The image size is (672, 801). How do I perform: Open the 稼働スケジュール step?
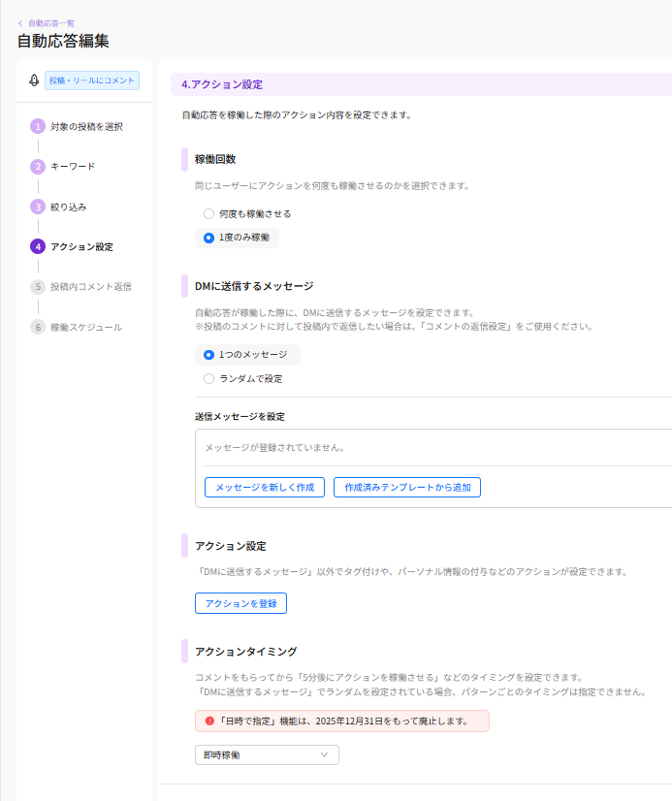86,328
